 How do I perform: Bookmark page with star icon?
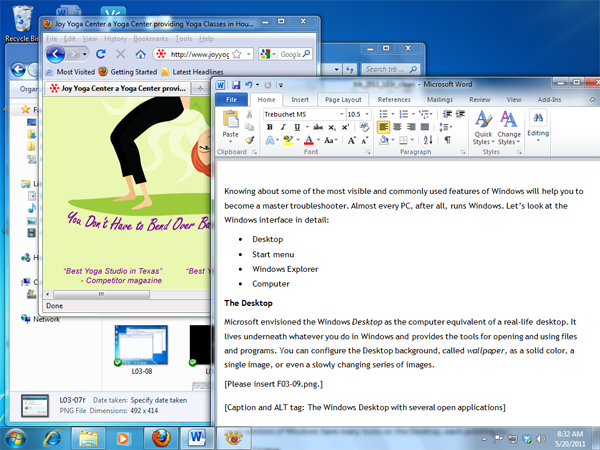237,54
